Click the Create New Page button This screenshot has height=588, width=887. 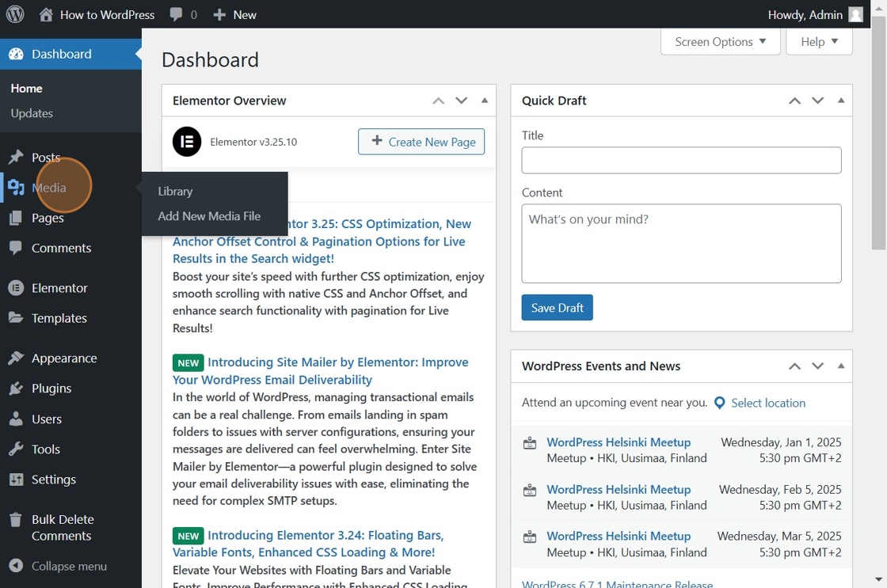421,142
